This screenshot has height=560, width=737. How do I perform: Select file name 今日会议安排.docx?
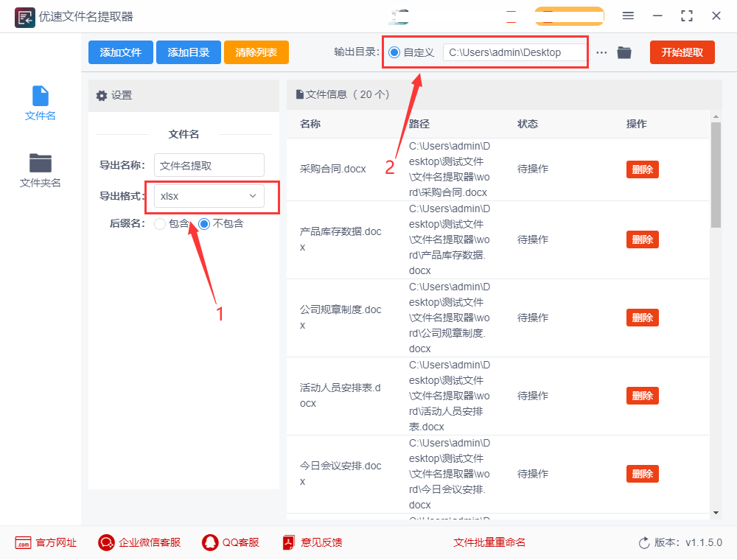[x=340, y=474]
